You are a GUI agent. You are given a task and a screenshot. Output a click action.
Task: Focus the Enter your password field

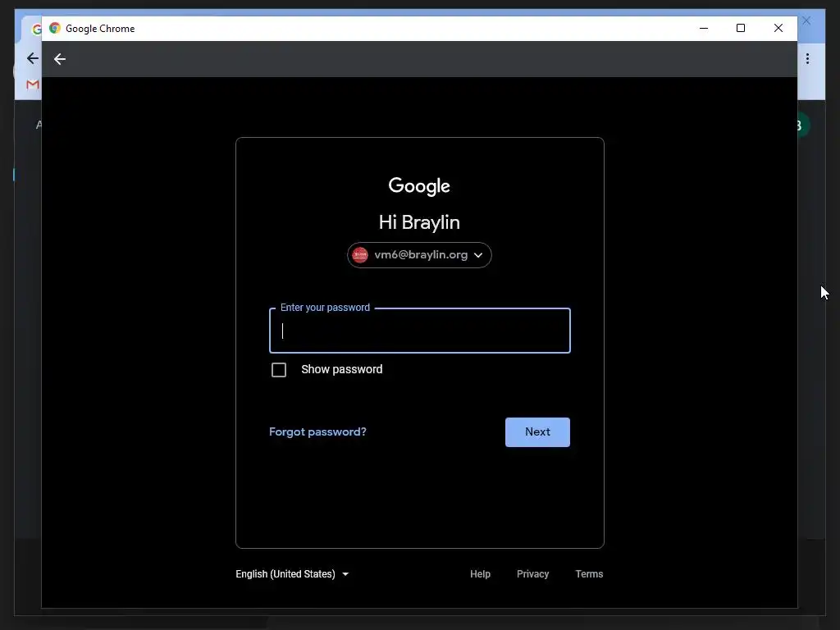tap(419, 331)
